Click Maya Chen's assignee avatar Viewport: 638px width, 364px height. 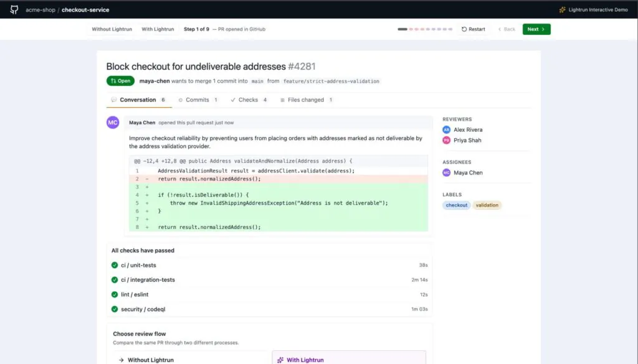[446, 172]
